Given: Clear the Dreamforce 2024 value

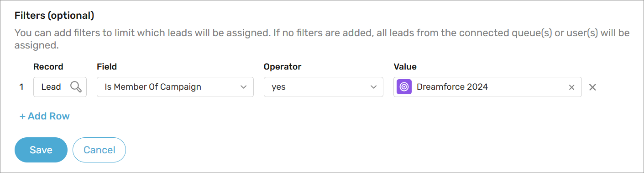Looking at the screenshot, I should point(571,87).
